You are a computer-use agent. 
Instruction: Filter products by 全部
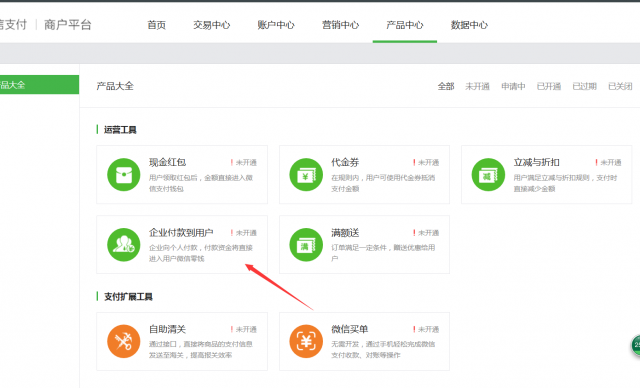point(446,86)
